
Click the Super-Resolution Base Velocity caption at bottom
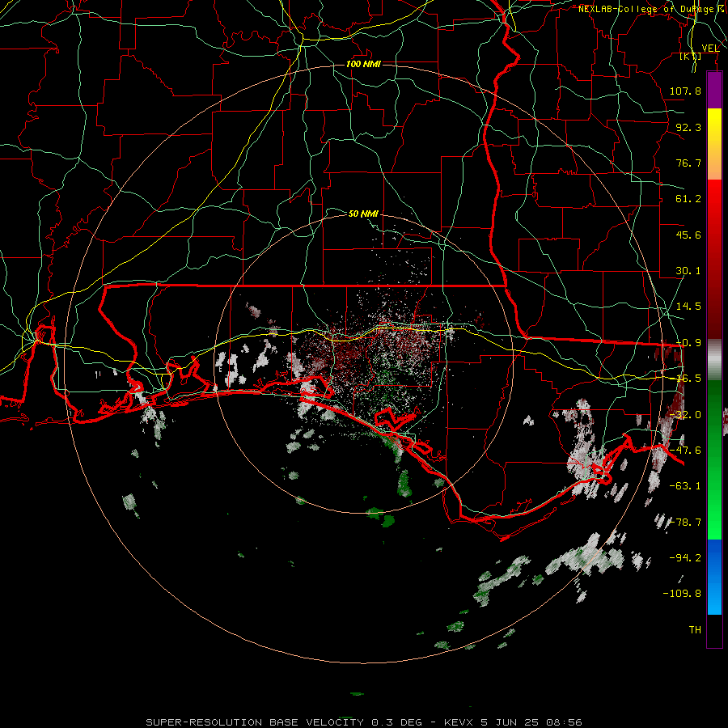pyautogui.click(x=363, y=722)
